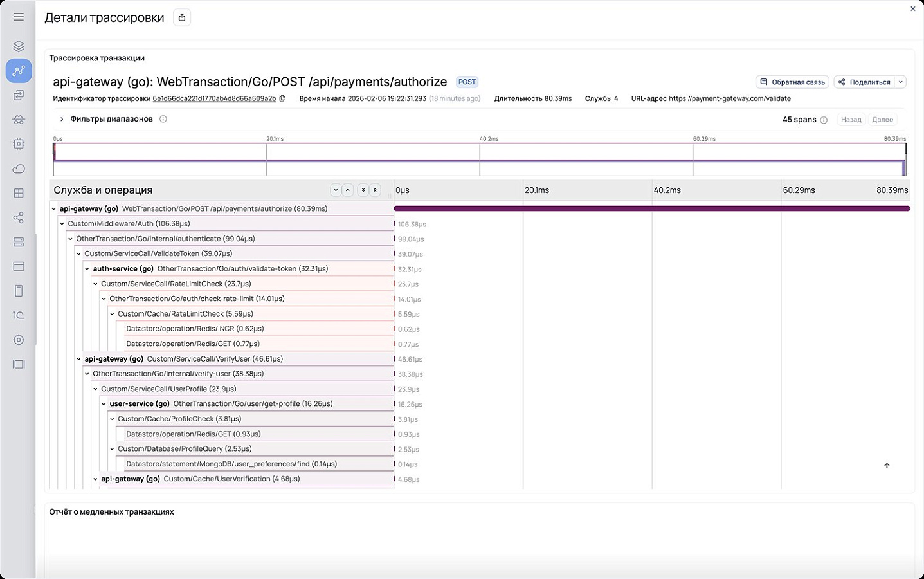Copy the trace identifier with the copy icon
Viewport: 924px width, 579px height.
tap(282, 98)
